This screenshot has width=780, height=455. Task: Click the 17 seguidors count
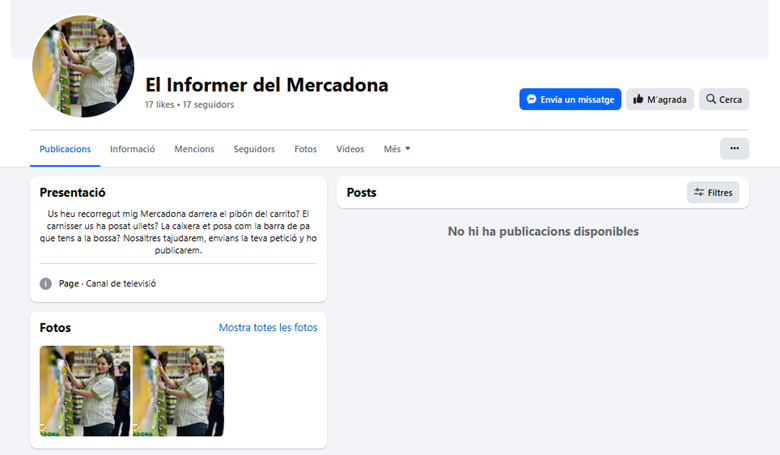click(208, 104)
